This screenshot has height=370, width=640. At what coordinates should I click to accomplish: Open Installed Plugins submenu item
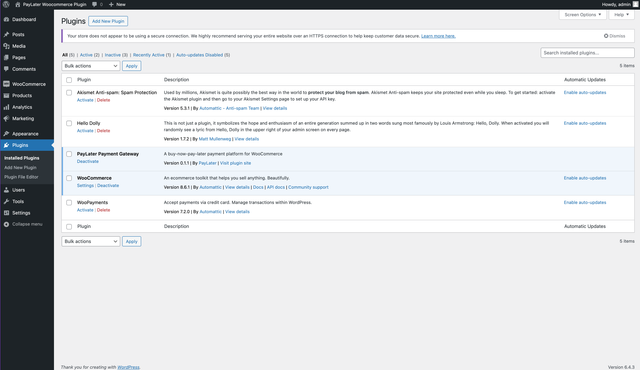tap(22, 158)
